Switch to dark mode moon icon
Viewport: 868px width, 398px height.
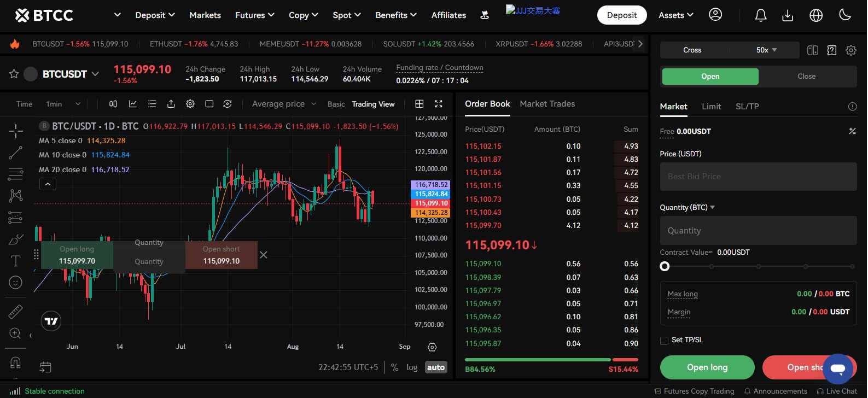point(845,15)
